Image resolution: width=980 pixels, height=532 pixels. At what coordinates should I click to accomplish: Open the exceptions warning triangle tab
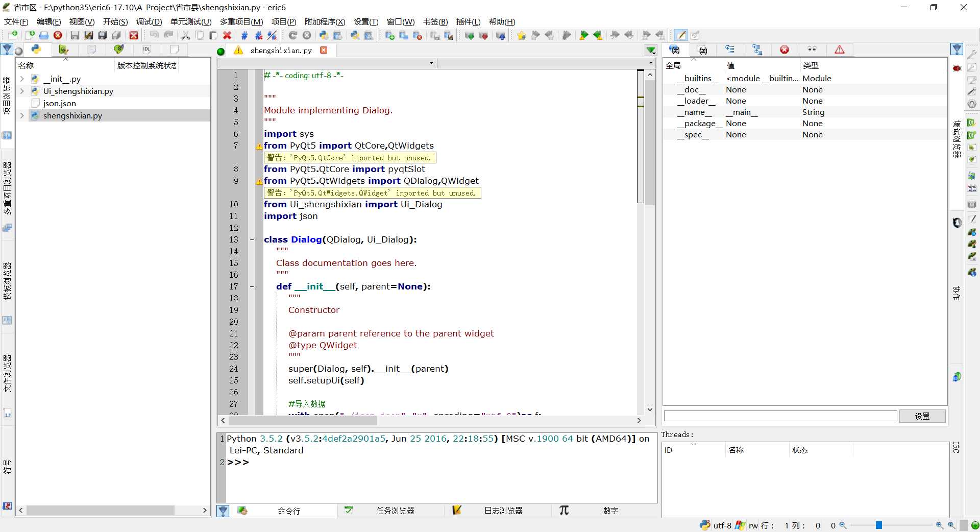pyautogui.click(x=839, y=50)
